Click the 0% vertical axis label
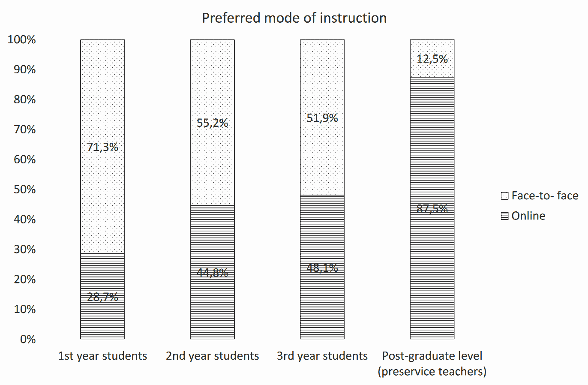Image resolution: width=588 pixels, height=385 pixels. tap(28, 339)
